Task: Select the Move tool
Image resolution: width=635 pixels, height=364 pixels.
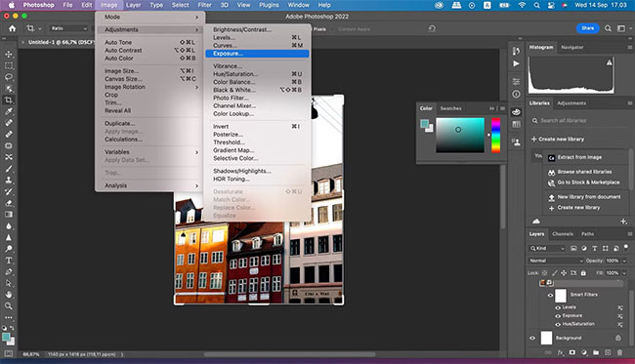Action: 9,55
